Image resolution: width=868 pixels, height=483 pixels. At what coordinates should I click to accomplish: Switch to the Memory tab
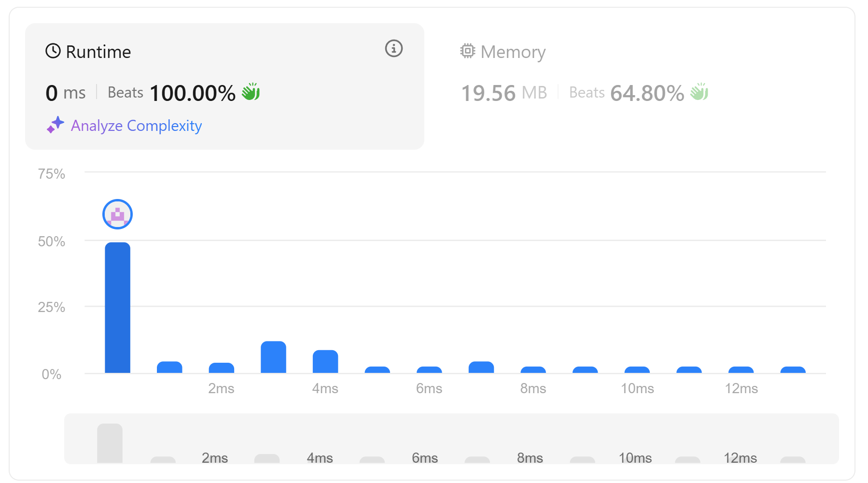coord(513,52)
